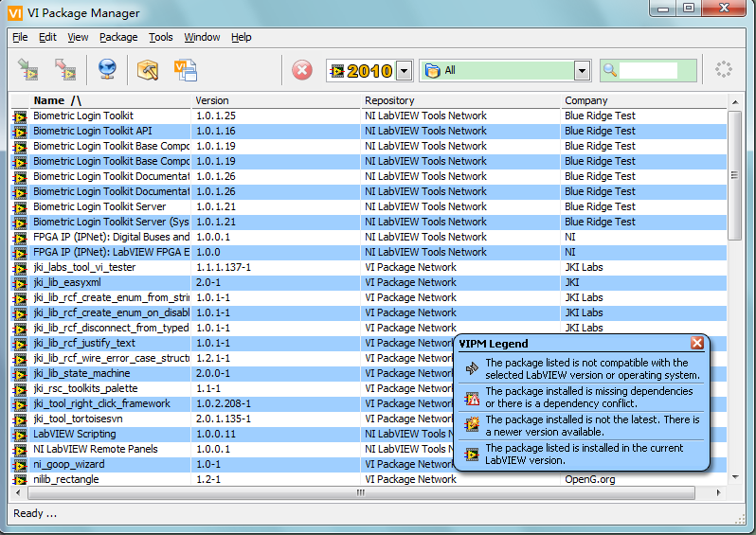The width and height of the screenshot is (756, 535).
Task: Select FPGA IP (IPNet): Digital Buses row
Action: click(369, 238)
